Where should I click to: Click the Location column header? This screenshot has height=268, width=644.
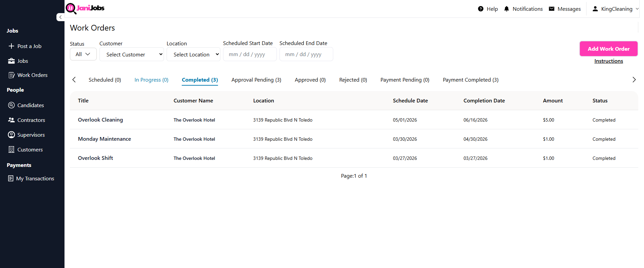coord(264,100)
